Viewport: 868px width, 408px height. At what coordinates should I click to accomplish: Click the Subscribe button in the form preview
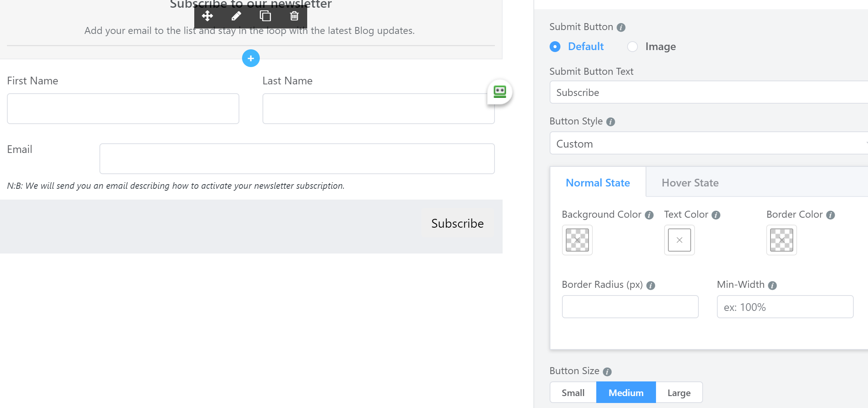[458, 223]
